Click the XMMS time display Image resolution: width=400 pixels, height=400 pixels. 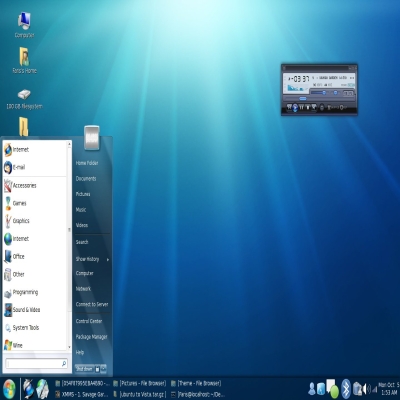pos(299,79)
